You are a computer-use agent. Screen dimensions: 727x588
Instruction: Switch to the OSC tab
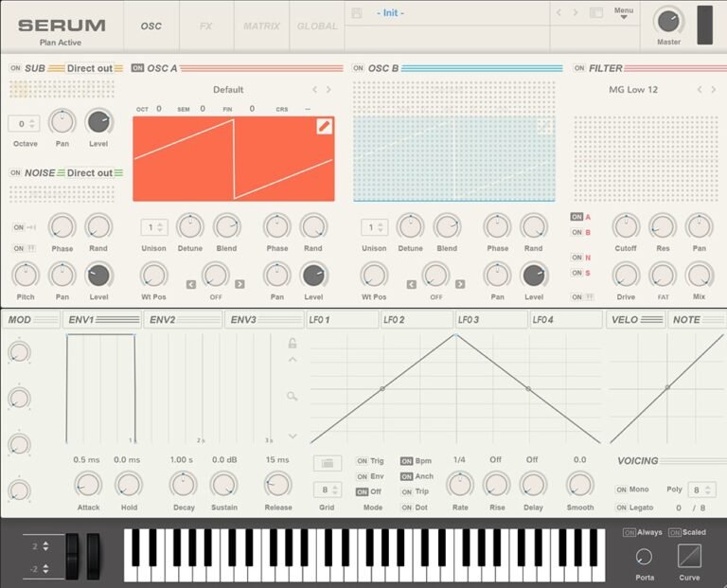(x=151, y=26)
